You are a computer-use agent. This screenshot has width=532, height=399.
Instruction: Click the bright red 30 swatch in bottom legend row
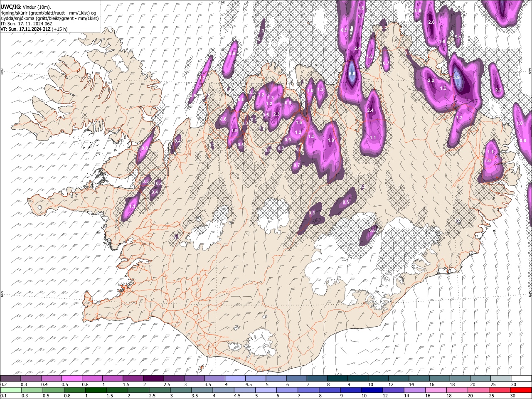click(521, 390)
